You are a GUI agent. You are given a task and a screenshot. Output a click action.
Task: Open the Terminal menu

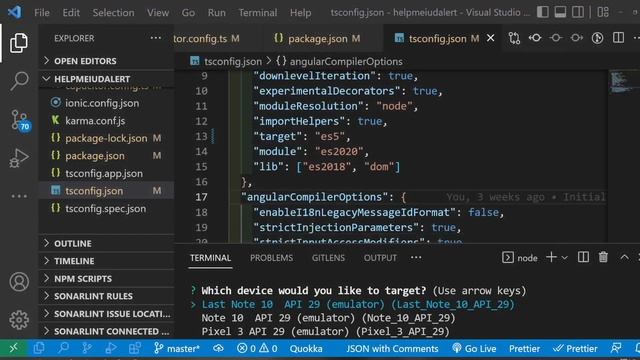tap(258, 13)
